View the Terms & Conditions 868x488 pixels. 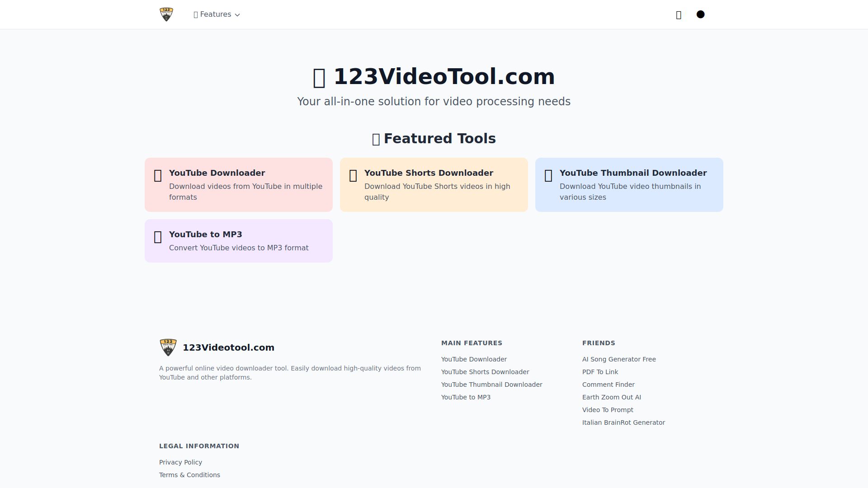189,475
